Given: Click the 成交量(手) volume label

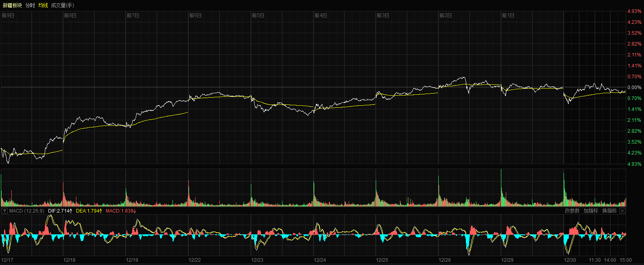Looking at the screenshot, I should (x=63, y=5).
